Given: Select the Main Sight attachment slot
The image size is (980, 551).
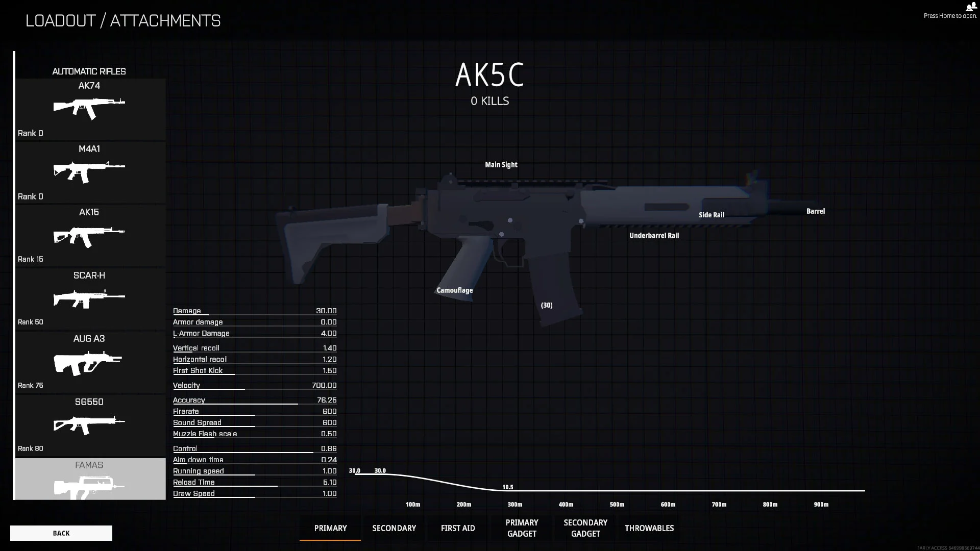Looking at the screenshot, I should point(501,163).
